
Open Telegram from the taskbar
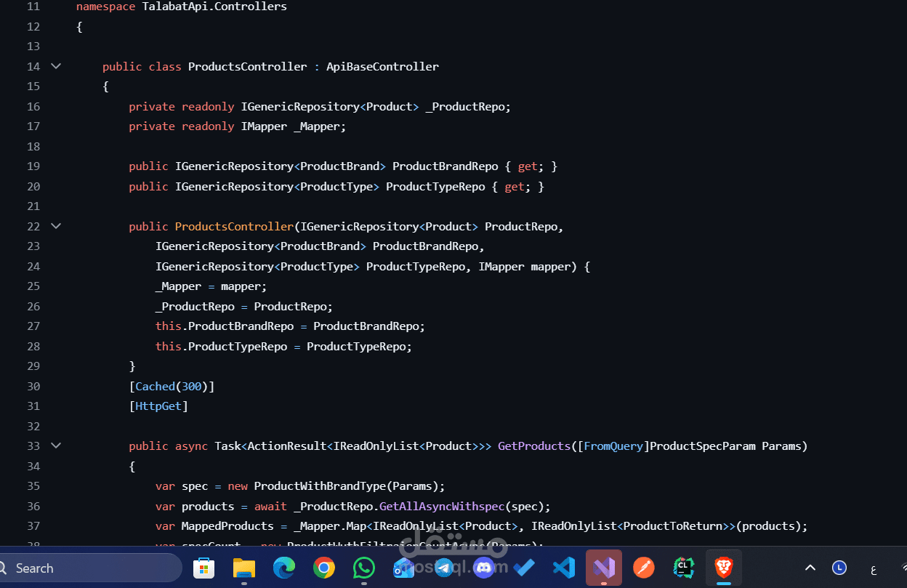point(444,568)
